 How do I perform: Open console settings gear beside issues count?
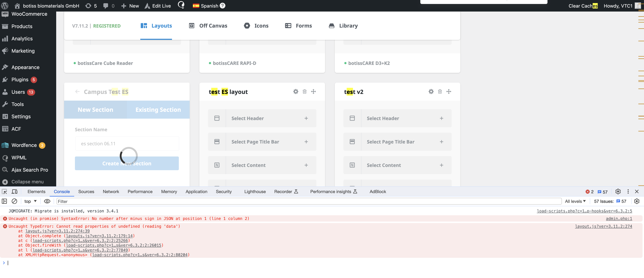point(636,201)
